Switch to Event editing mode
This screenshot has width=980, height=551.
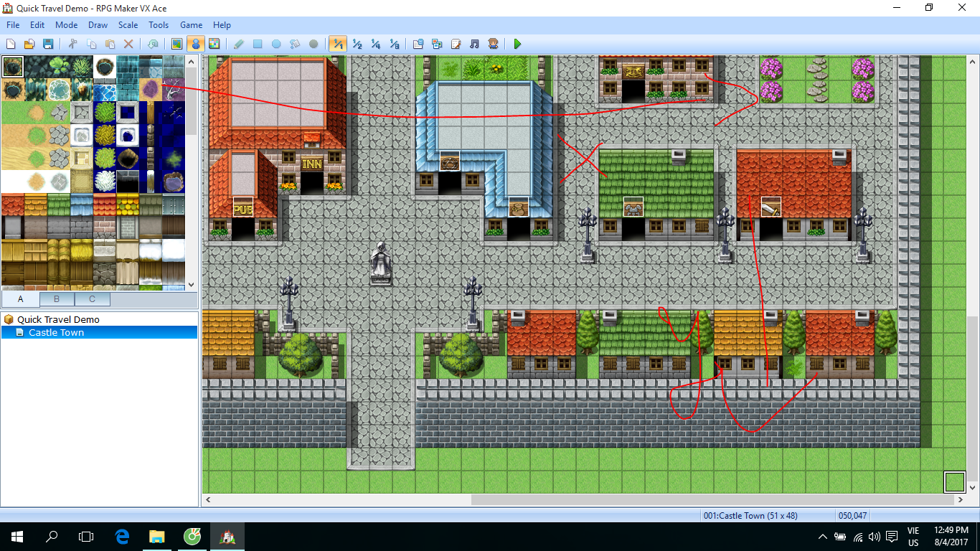(x=195, y=44)
